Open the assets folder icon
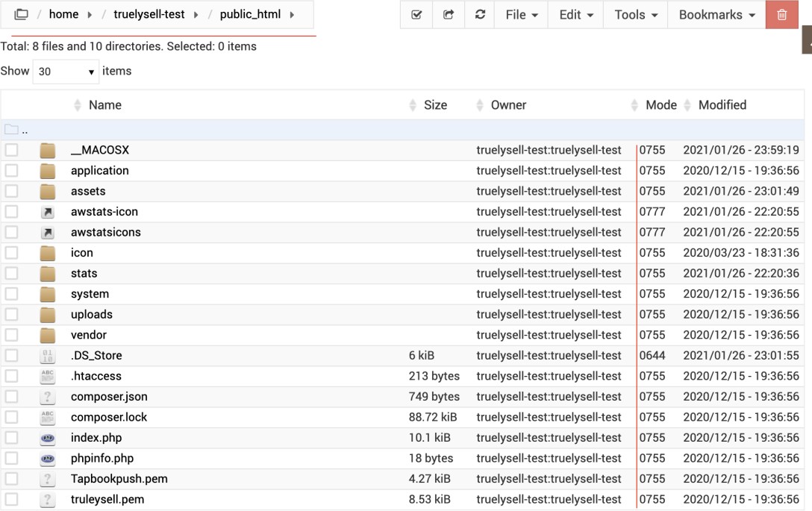This screenshot has height=511, width=812. [x=48, y=191]
